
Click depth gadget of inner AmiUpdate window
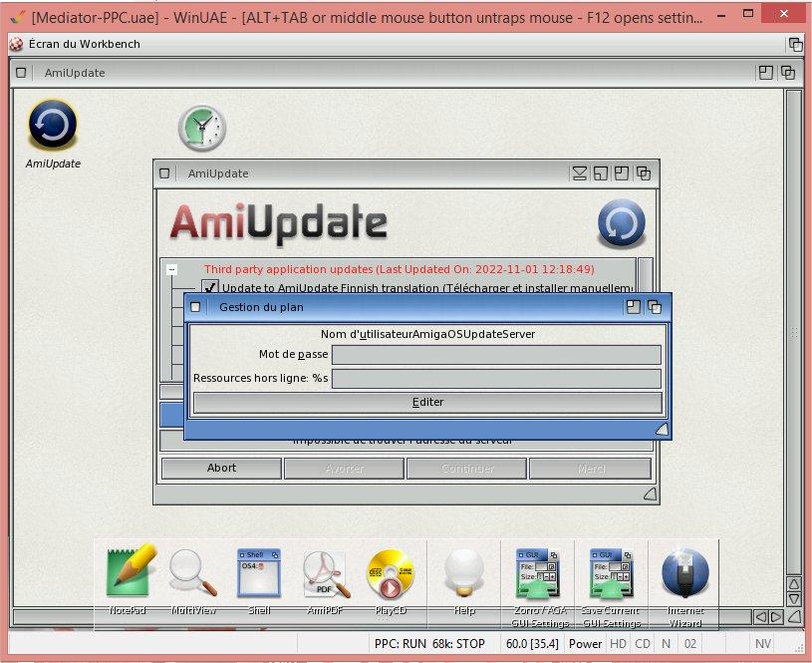[x=644, y=173]
